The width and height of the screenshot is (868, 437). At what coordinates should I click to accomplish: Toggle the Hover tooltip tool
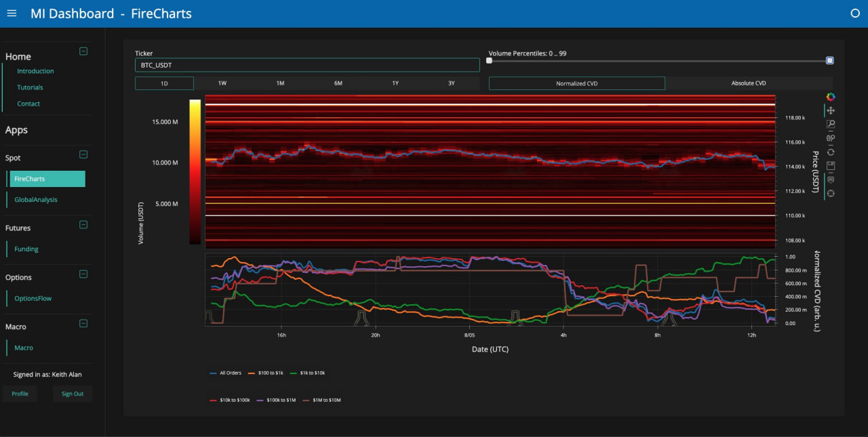coord(831,180)
